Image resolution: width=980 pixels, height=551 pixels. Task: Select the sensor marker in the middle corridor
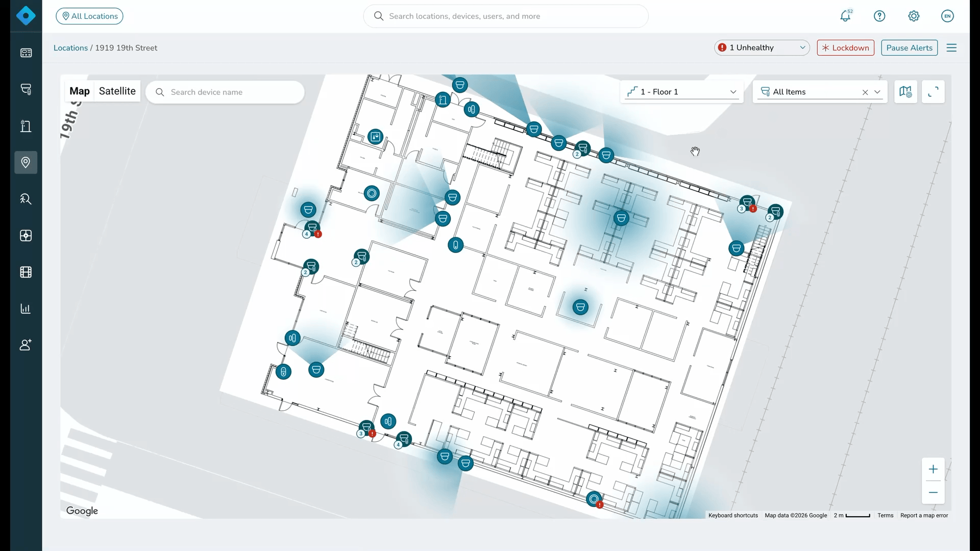(456, 245)
